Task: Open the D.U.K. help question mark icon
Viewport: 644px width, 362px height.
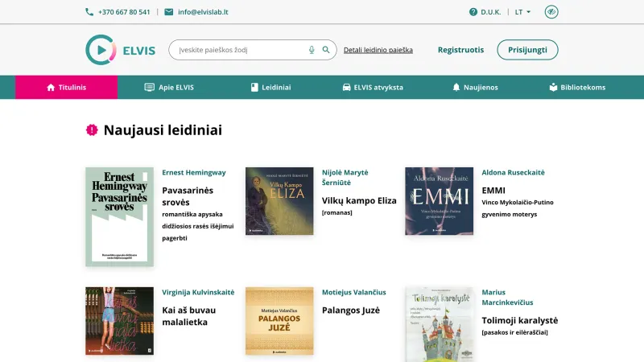Action: [x=473, y=12]
